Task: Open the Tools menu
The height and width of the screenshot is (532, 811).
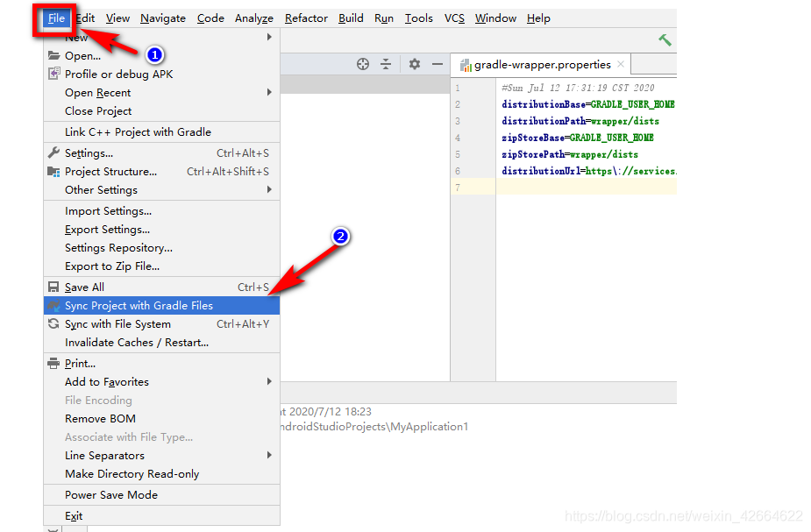Action: [418, 18]
